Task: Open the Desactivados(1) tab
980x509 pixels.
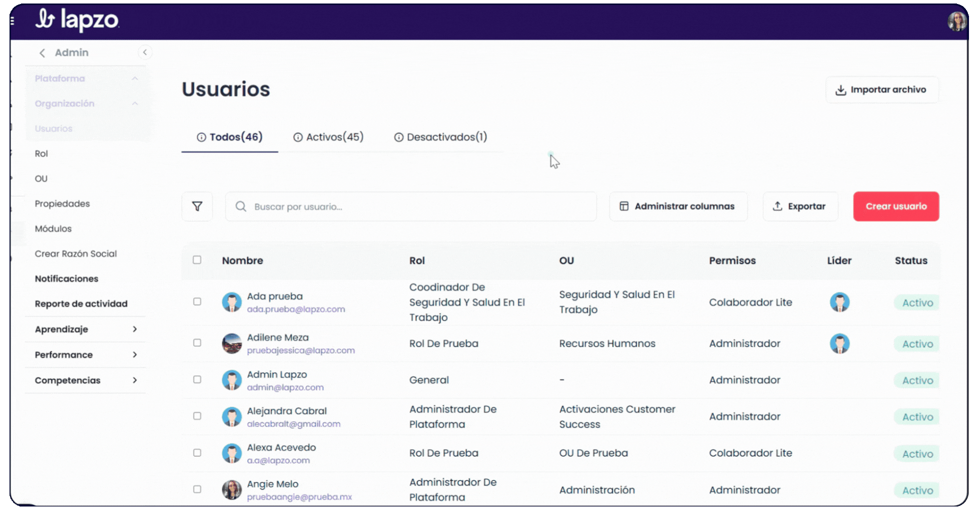Action: pyautogui.click(x=441, y=137)
